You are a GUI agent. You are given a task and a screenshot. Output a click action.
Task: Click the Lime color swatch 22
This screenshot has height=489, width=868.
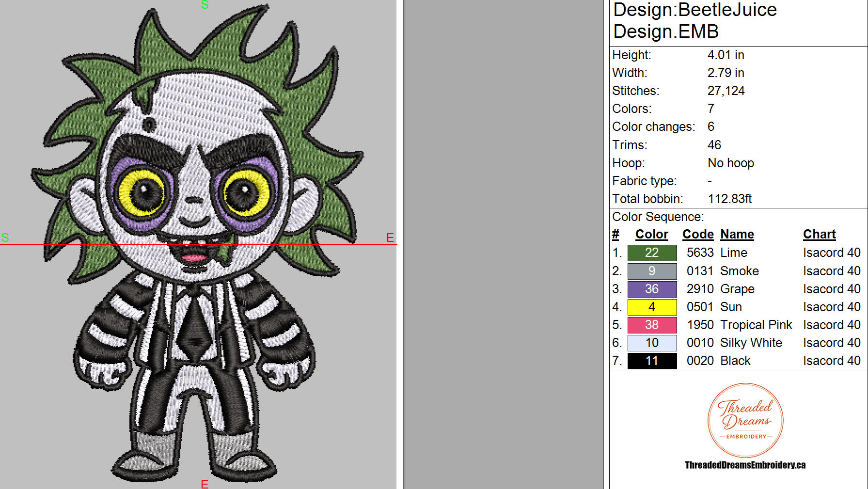[x=652, y=252]
